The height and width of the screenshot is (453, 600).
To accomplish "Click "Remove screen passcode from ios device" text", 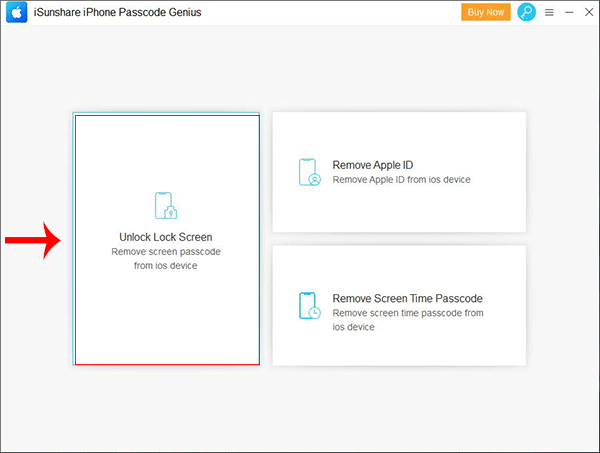I will [x=166, y=259].
